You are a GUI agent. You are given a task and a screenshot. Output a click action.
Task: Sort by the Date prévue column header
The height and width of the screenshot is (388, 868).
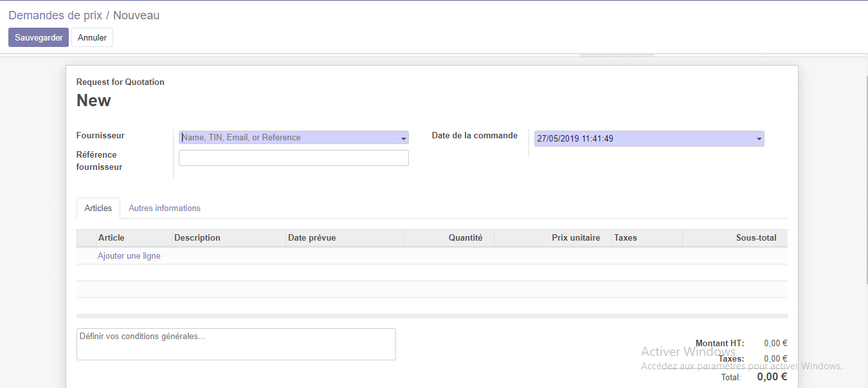(312, 237)
